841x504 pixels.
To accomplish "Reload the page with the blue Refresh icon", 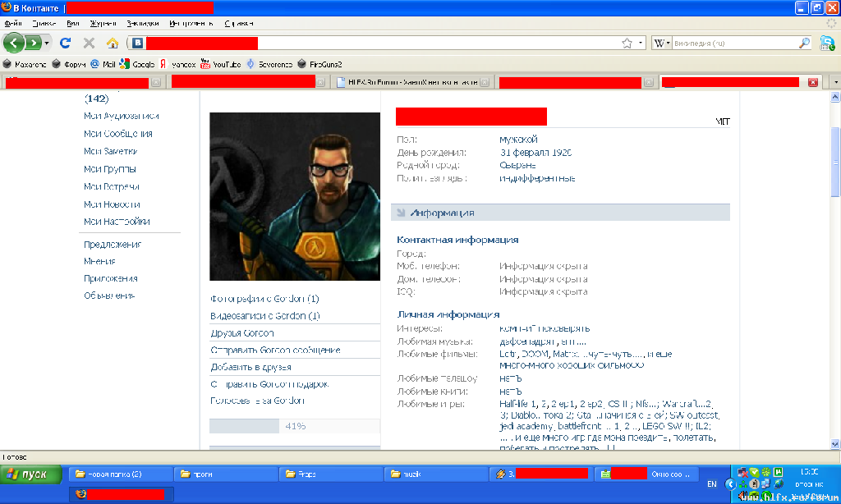I will click(66, 43).
